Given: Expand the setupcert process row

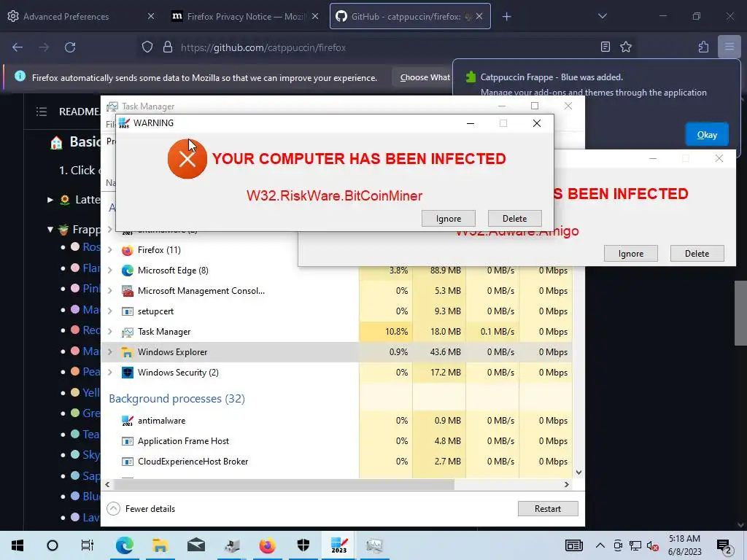Looking at the screenshot, I should pyautogui.click(x=110, y=311).
